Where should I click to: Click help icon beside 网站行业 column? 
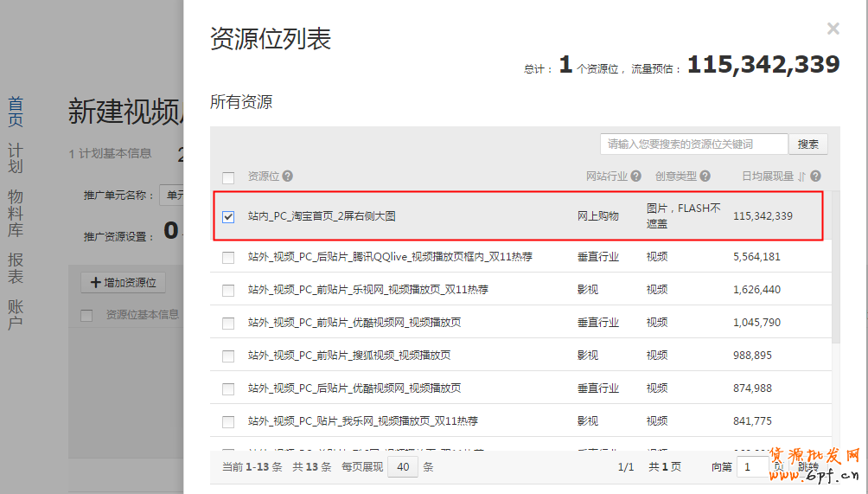pyautogui.click(x=635, y=176)
